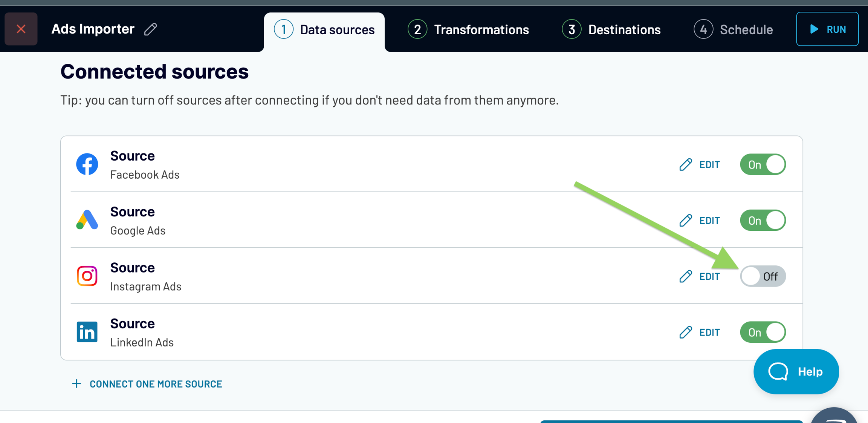
Task: Click the pencil icon beside Ads Importer title
Action: [151, 29]
